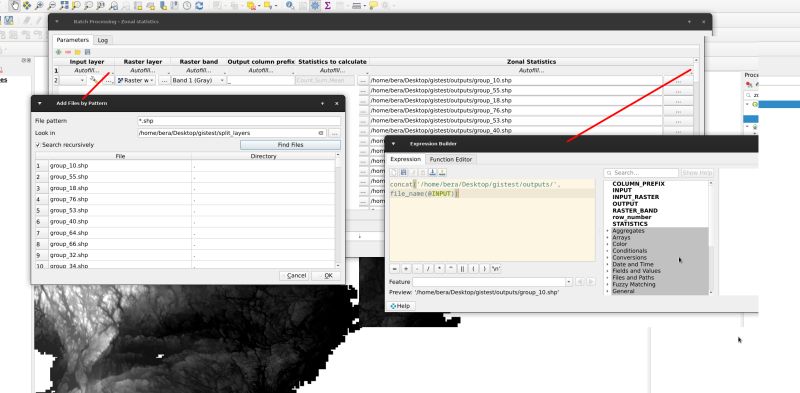800x393 pixels.
Task: Click the new line '\n' operator button
Action: pyautogui.click(x=496, y=269)
